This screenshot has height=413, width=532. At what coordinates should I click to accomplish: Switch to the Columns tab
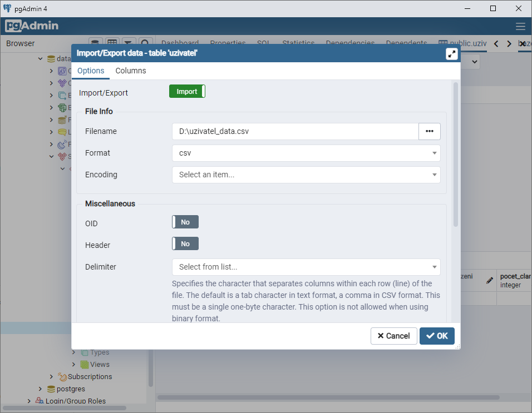[x=131, y=71]
